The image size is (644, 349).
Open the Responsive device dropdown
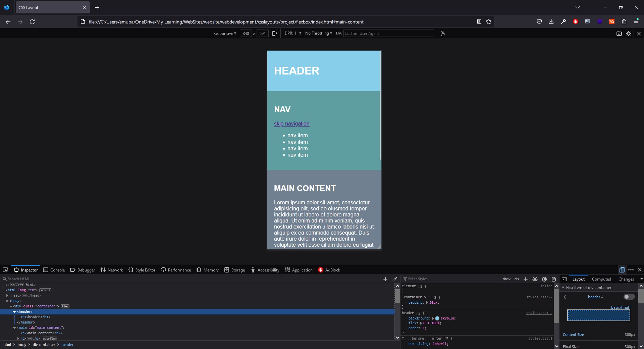224,34
